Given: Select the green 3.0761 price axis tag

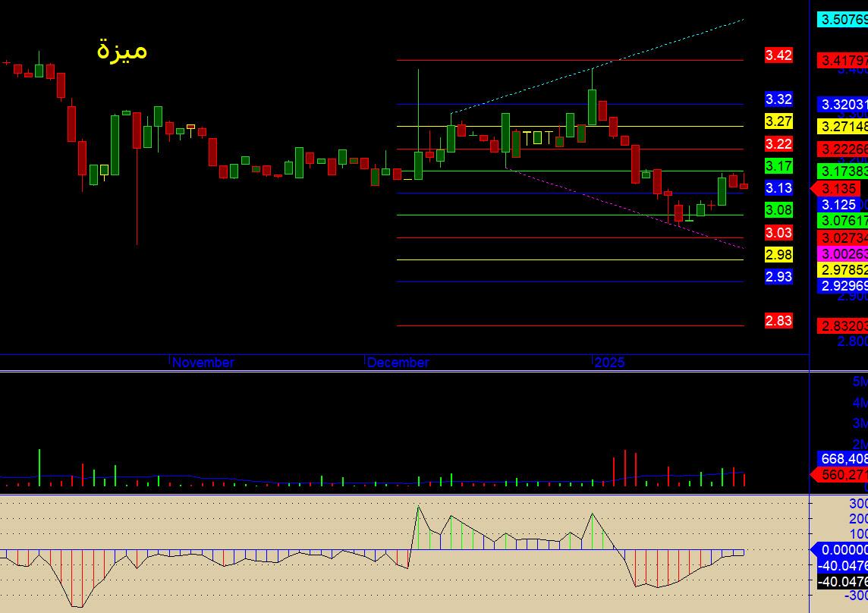Looking at the screenshot, I should (842, 221).
